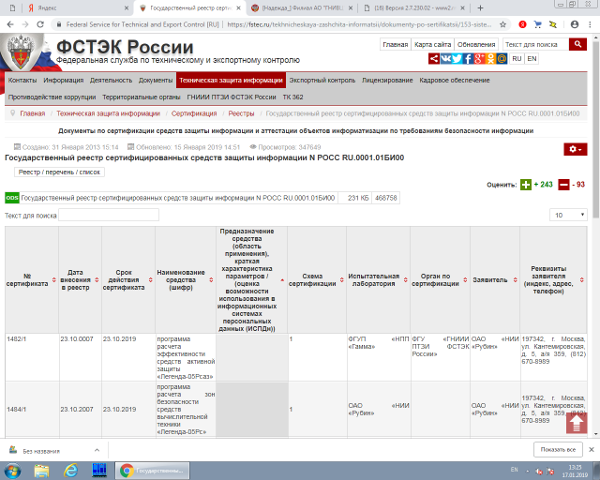This screenshot has width=600, height=480.
Task: Open the rows-per-page dropdown showing 10
Action: pos(568,215)
